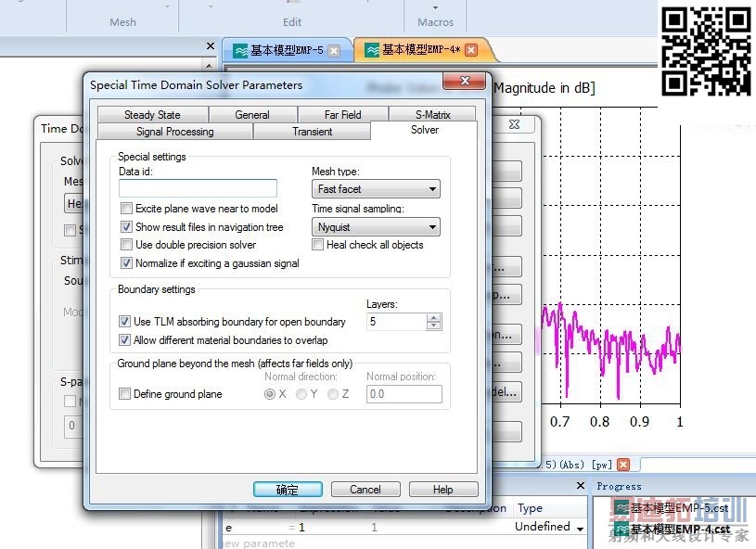Open the Mesh ribbon group
This screenshot has width=756, height=549.
pos(122,22)
